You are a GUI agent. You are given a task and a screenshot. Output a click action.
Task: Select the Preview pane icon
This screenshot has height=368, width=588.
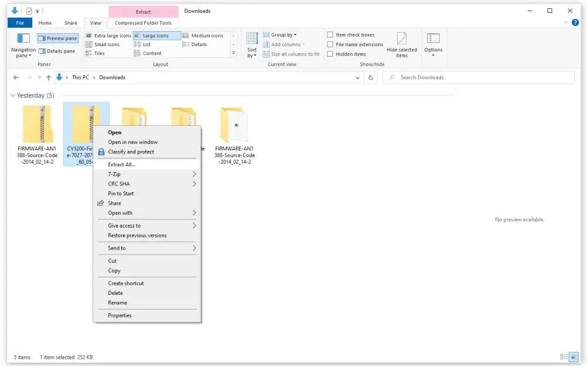57,37
